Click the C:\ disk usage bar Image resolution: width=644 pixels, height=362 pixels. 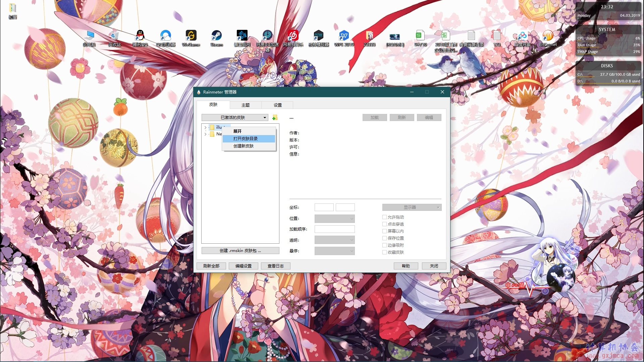coord(608,75)
